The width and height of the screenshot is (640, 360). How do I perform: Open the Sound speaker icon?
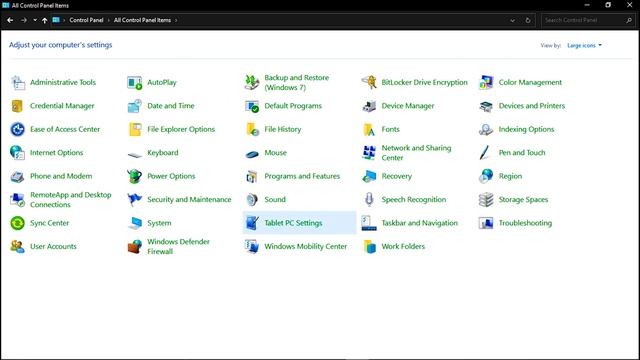pos(252,200)
